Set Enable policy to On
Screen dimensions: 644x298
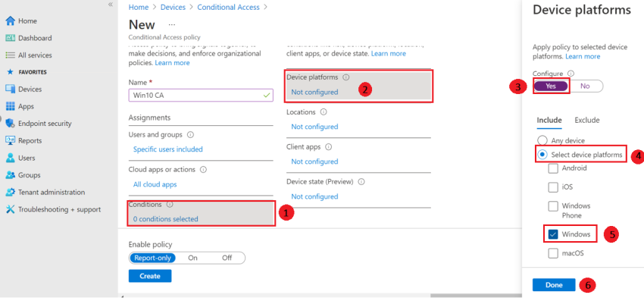click(192, 258)
